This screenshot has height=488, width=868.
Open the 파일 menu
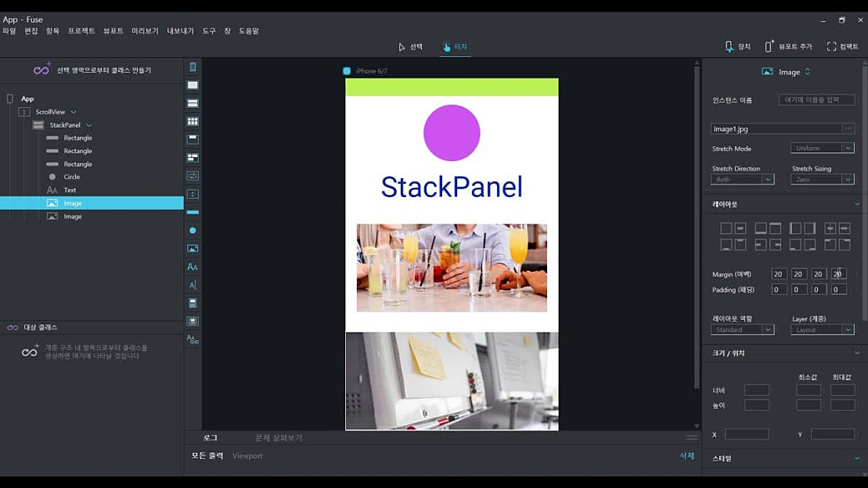click(x=11, y=30)
